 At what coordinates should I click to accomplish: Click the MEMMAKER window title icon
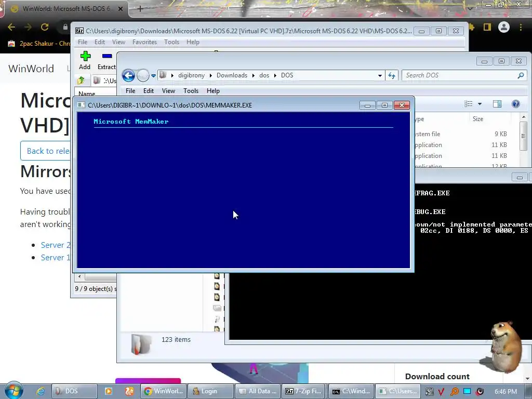coord(81,105)
